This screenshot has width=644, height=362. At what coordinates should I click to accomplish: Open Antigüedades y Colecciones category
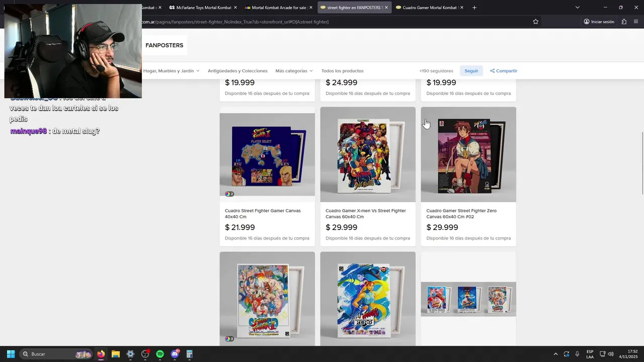click(x=237, y=71)
